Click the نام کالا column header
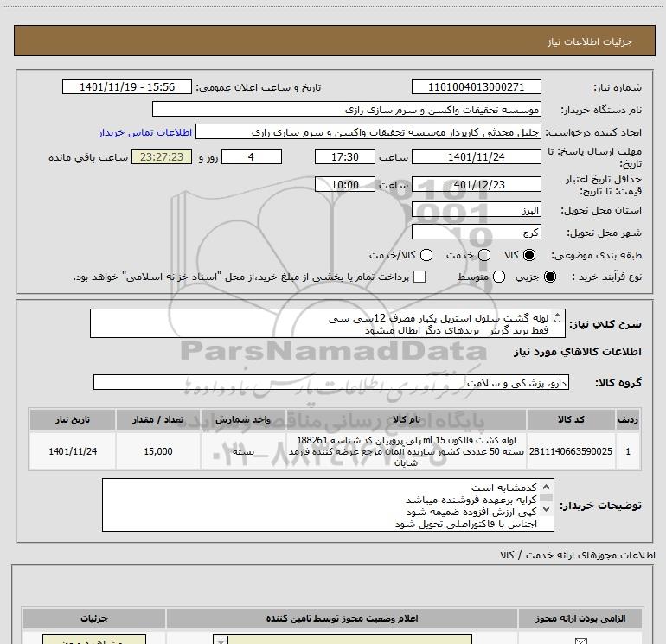 (x=407, y=419)
